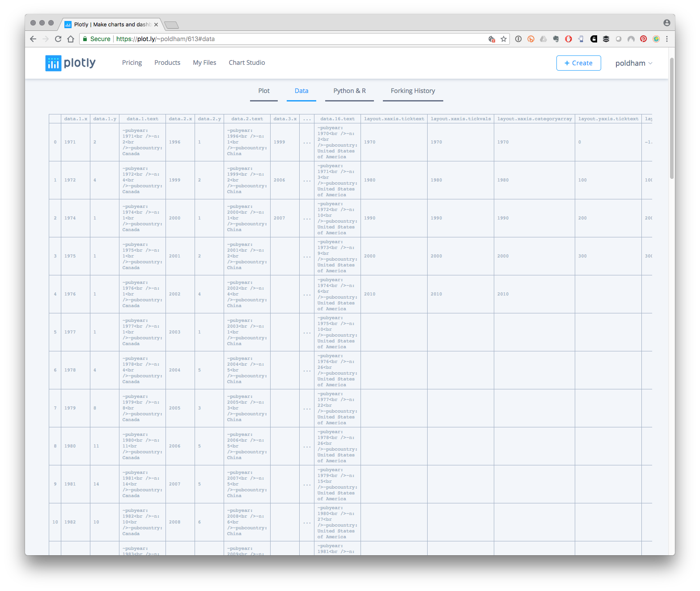Open the 1Password extension

[x=518, y=39]
